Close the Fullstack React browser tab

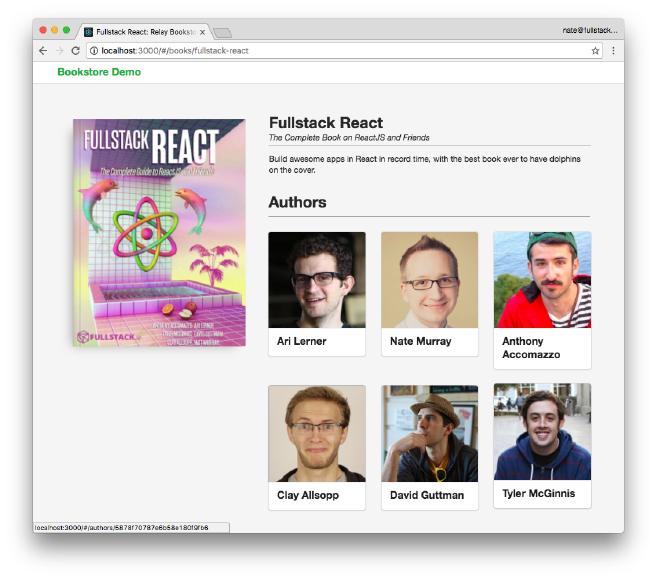(202, 32)
